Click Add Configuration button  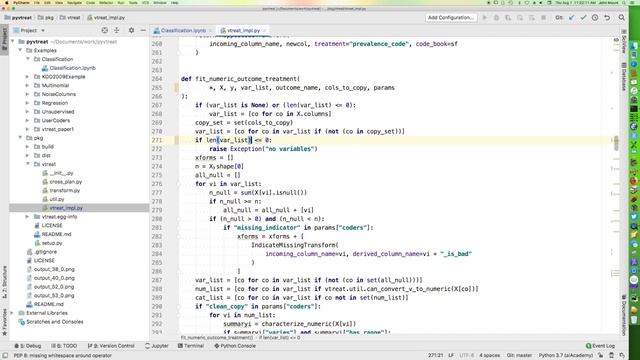(451, 18)
